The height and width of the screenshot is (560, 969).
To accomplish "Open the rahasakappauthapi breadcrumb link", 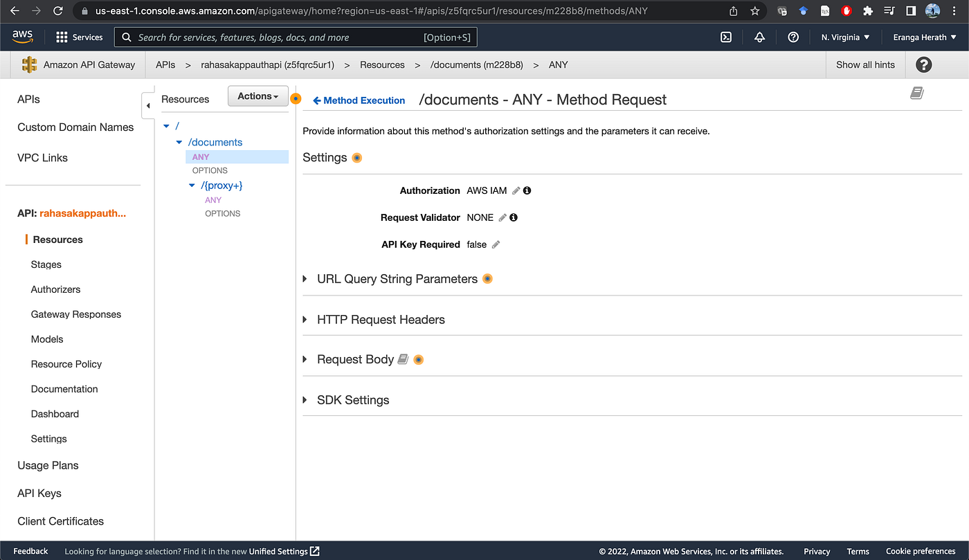I will click(268, 64).
